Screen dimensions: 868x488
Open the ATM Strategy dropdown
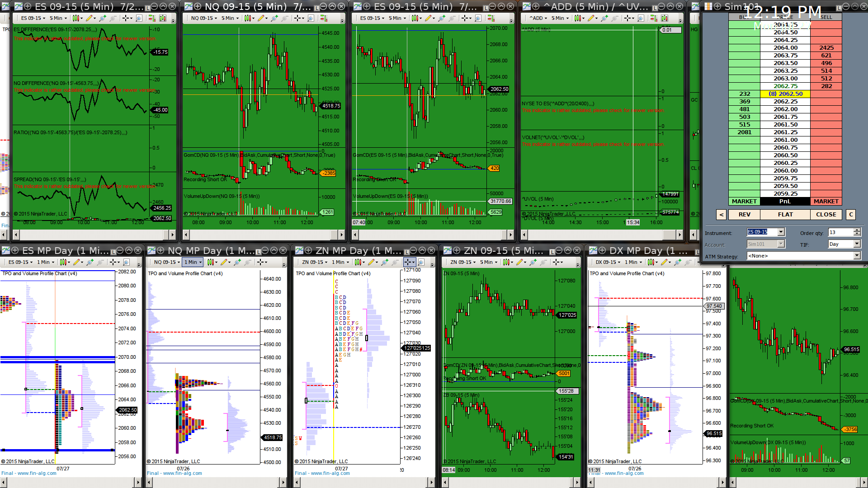(x=856, y=256)
